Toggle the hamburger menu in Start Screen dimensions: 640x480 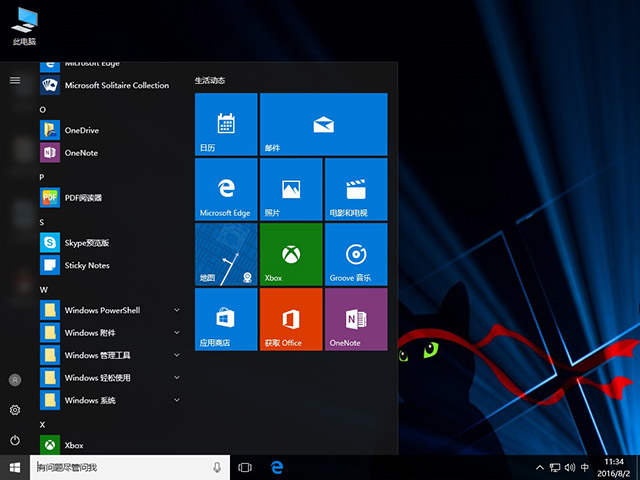point(15,80)
